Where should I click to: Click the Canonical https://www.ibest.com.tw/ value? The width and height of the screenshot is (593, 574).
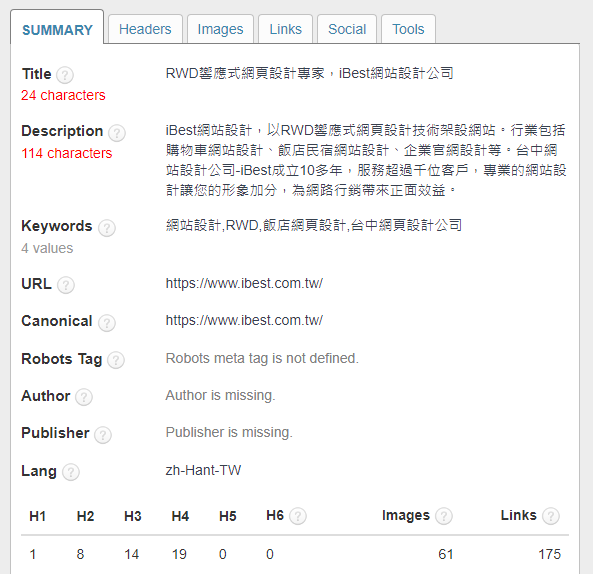244,320
